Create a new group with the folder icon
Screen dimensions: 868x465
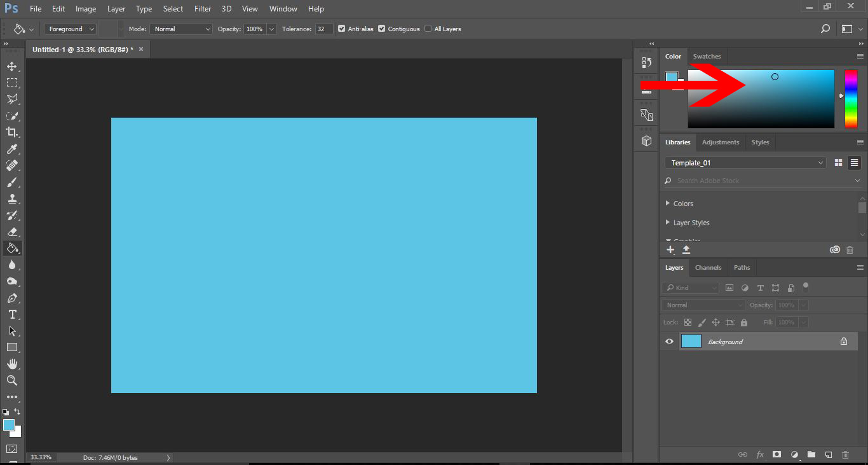click(x=811, y=455)
